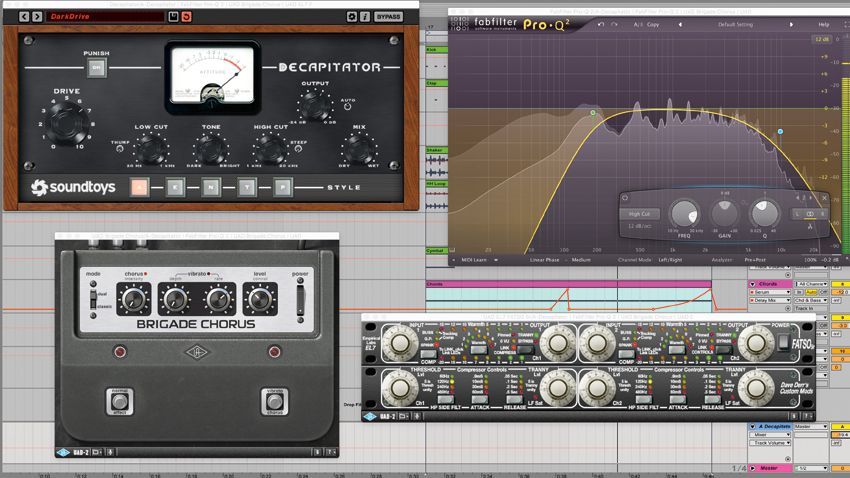
Task: Toggle the FATSO power switch
Action: [782, 341]
